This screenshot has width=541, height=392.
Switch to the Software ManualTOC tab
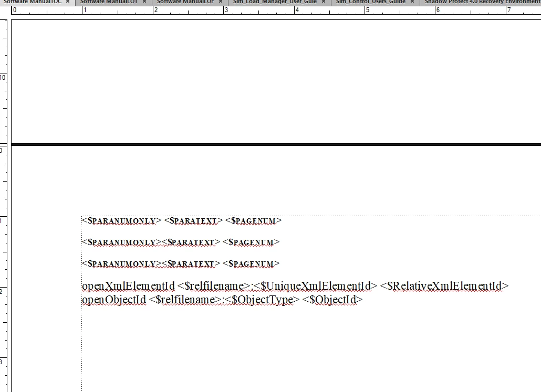coord(33,2)
